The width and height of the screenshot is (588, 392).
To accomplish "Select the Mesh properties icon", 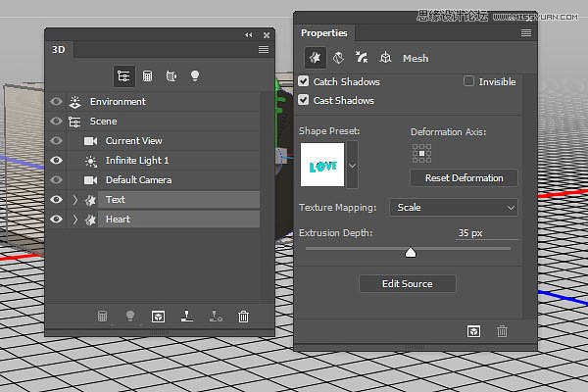I will click(x=315, y=58).
